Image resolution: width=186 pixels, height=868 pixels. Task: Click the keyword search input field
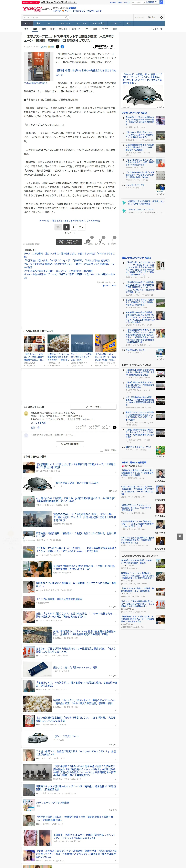pyautogui.click(x=44, y=18)
